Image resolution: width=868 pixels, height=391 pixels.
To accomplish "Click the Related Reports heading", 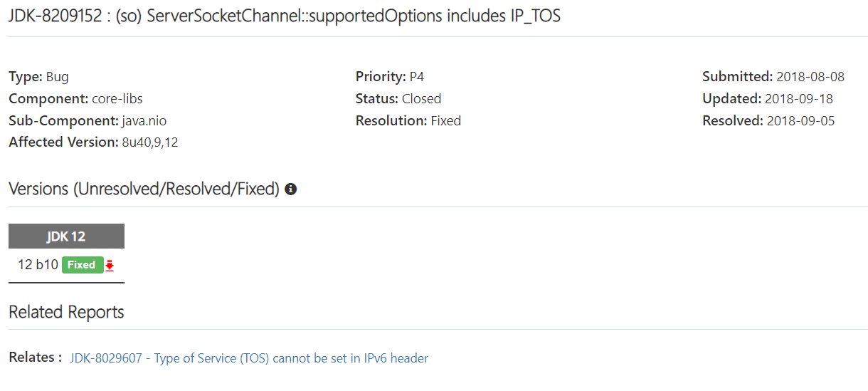I will (x=66, y=312).
